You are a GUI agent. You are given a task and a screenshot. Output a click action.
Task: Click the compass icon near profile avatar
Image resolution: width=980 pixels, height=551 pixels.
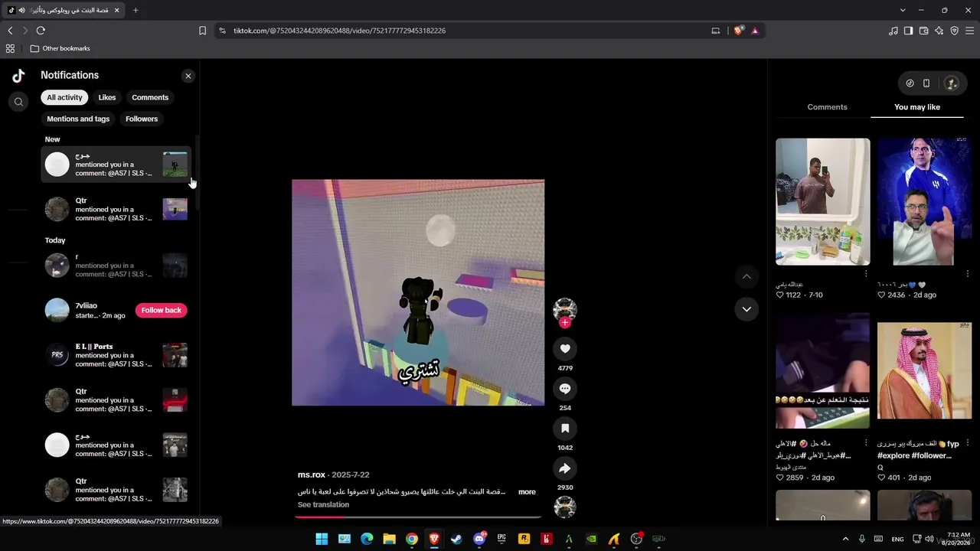[x=910, y=83]
